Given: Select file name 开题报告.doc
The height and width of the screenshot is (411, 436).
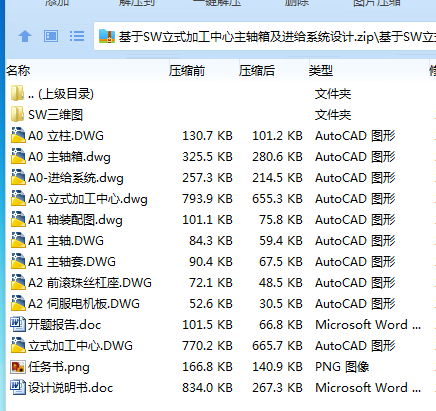Looking at the screenshot, I should (x=65, y=325).
